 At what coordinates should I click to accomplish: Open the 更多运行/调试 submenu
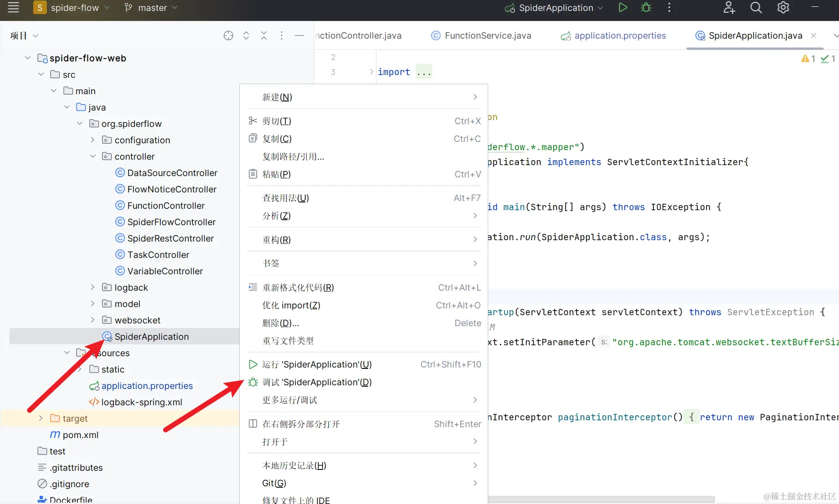point(364,400)
